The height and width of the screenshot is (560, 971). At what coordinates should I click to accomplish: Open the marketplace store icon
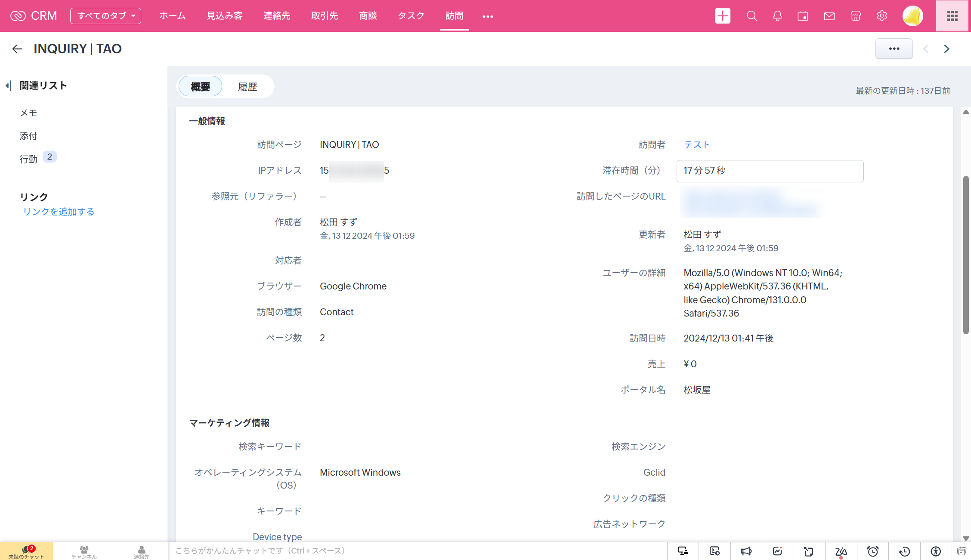pos(856,16)
